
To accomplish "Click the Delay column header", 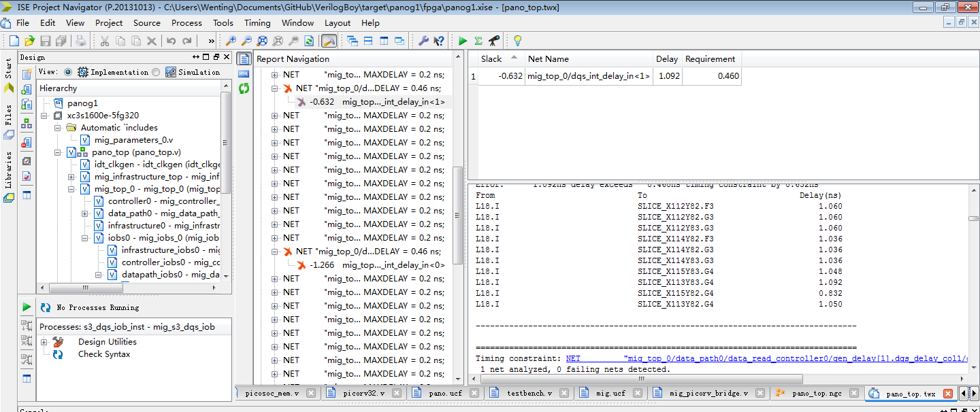I will 668,58.
